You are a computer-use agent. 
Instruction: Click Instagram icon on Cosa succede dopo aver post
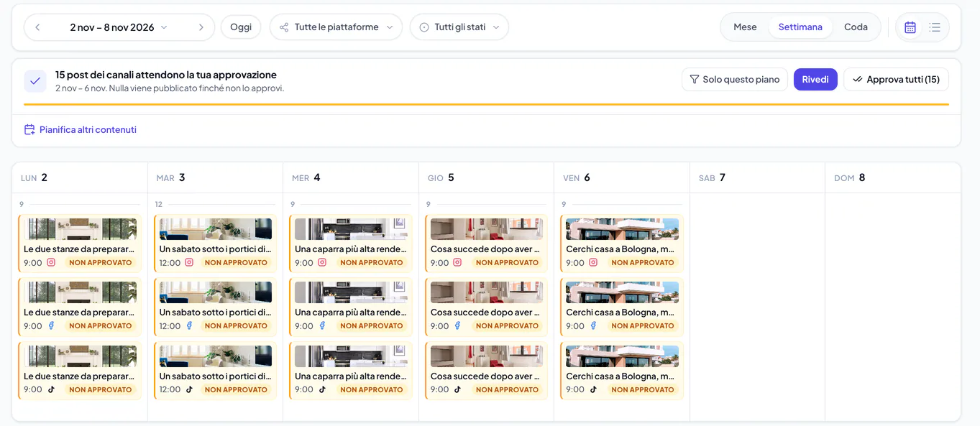tap(457, 263)
